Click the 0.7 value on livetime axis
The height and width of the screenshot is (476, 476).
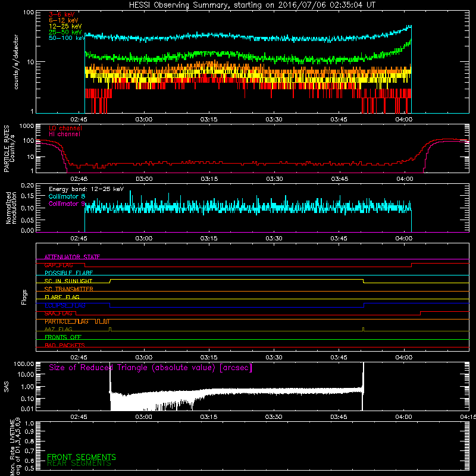coord(29,451)
